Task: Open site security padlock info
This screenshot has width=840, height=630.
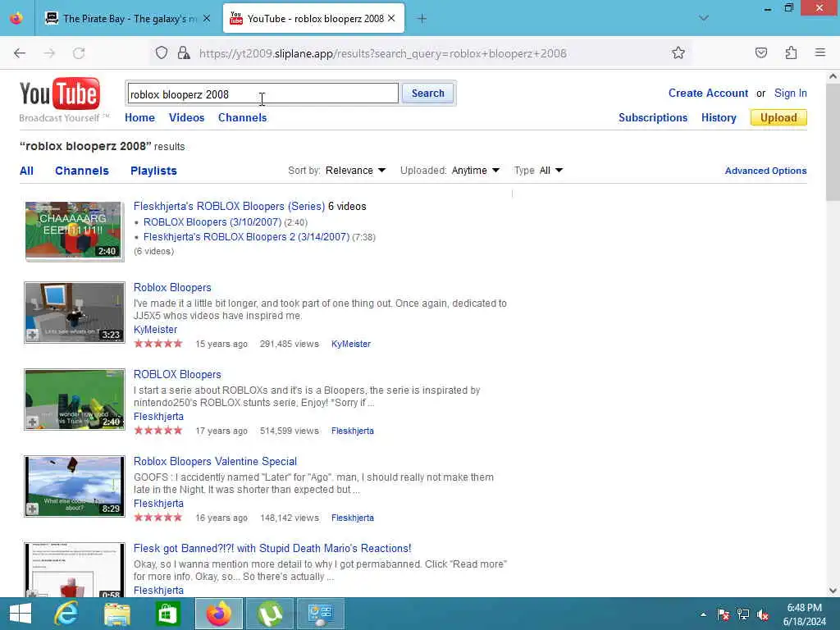Action: click(183, 52)
